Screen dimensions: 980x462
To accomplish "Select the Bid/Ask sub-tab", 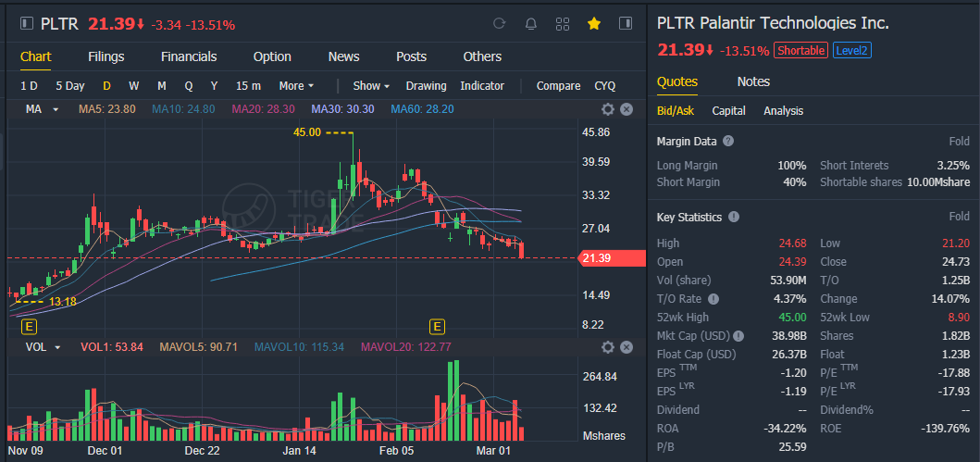I will [675, 111].
